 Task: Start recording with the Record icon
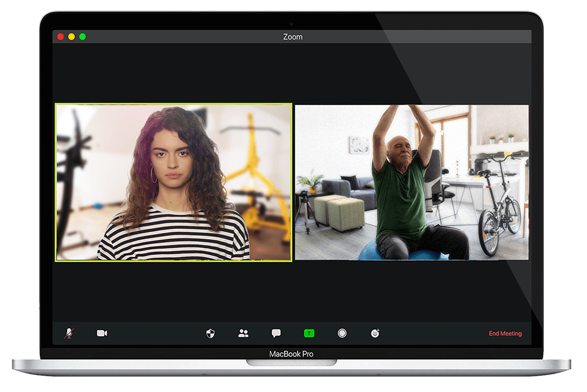pos(342,333)
